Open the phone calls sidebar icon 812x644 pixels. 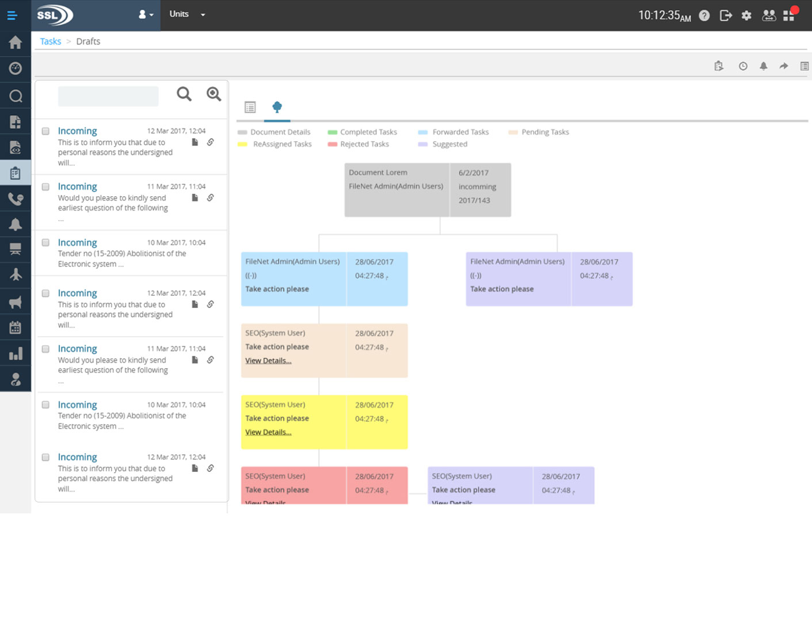[x=16, y=199]
